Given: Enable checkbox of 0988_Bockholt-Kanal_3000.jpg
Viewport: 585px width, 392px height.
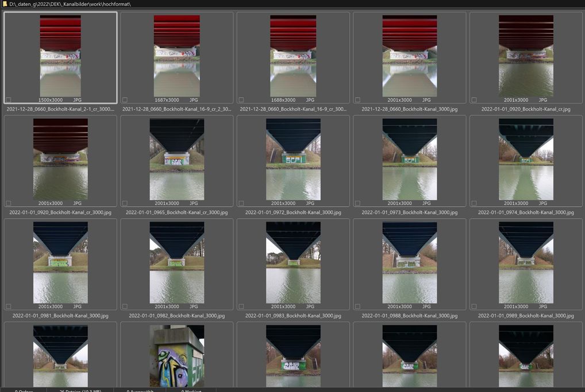Looking at the screenshot, I should pos(357,306).
